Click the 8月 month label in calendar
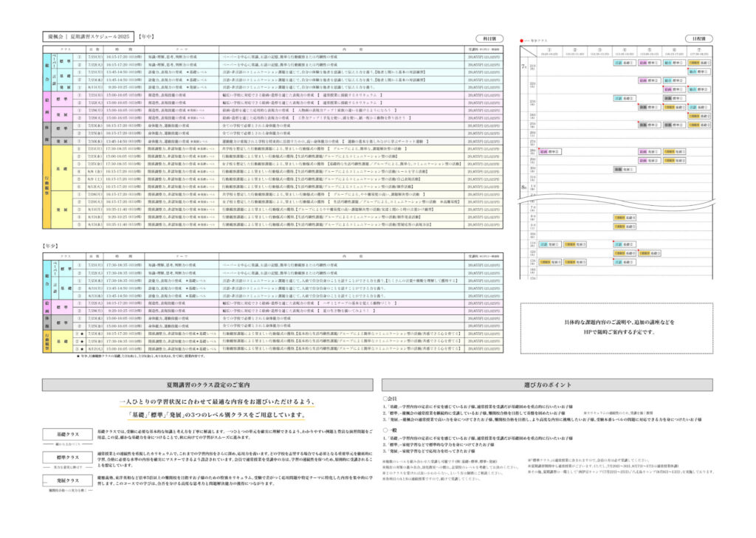The width and height of the screenshot is (756, 538). 524,187
